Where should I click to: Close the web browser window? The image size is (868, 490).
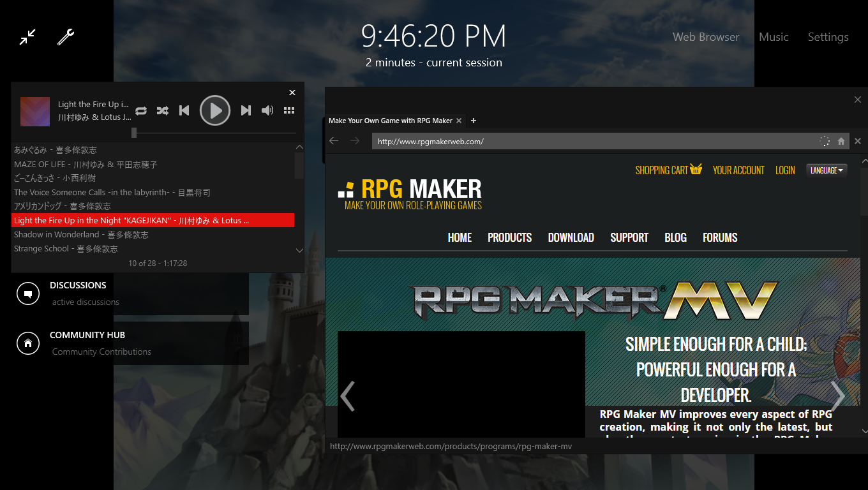tap(858, 100)
